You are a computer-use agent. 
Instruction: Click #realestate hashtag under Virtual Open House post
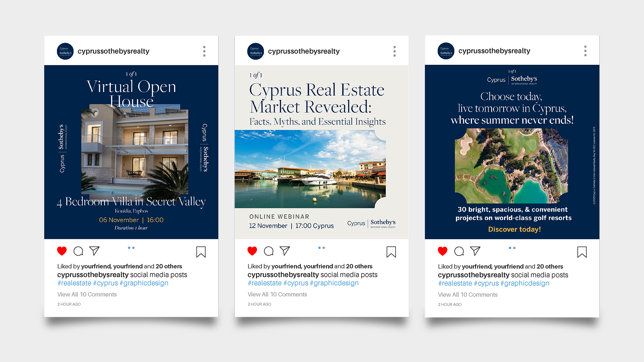coord(74,283)
